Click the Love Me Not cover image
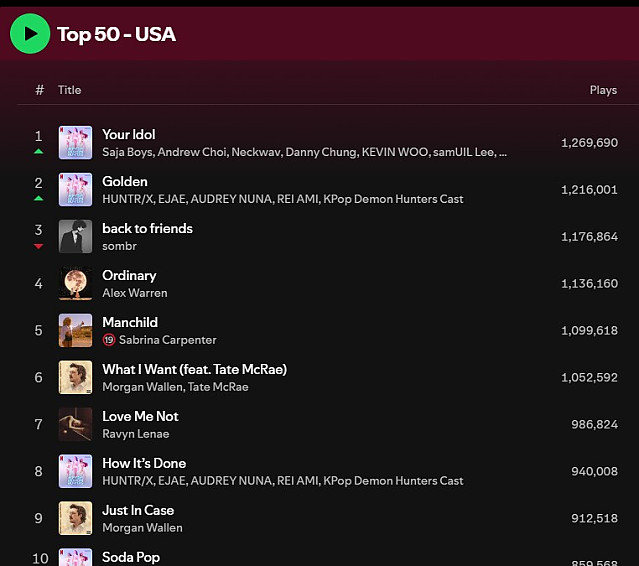The width and height of the screenshot is (639, 566). pyautogui.click(x=75, y=425)
